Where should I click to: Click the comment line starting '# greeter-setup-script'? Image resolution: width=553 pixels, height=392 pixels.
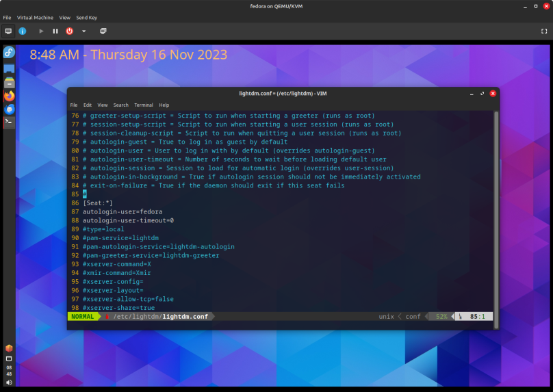tap(229, 116)
